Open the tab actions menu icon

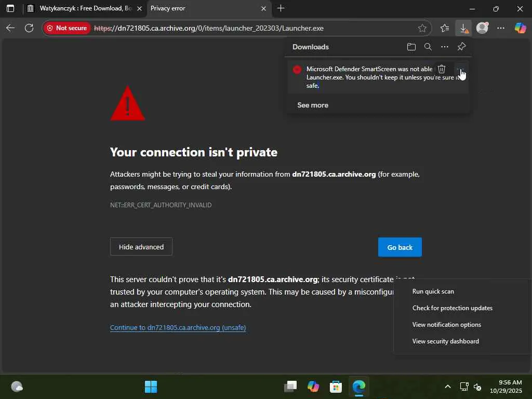[x=10, y=8]
